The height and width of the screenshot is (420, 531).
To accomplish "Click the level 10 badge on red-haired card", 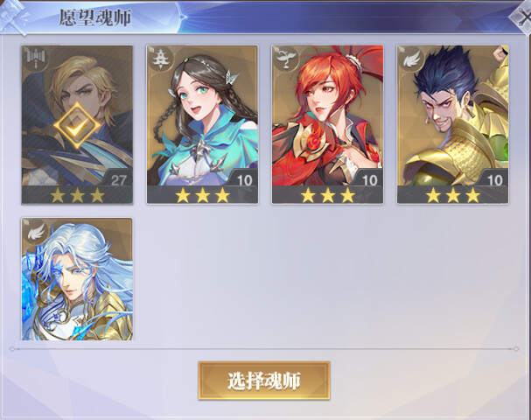I will click(369, 179).
